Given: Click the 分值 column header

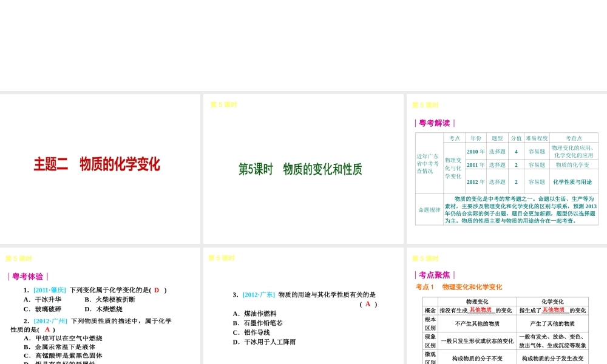Looking at the screenshot, I should [516, 138].
